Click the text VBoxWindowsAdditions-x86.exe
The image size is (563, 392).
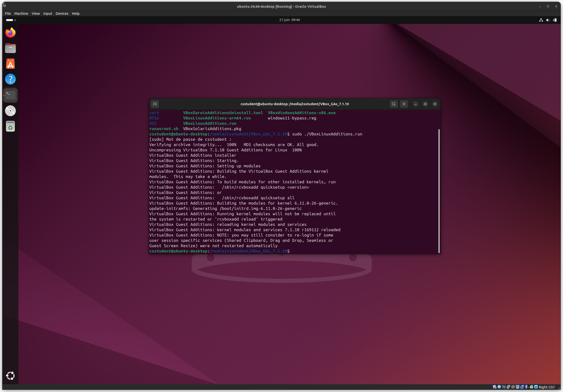302,113
